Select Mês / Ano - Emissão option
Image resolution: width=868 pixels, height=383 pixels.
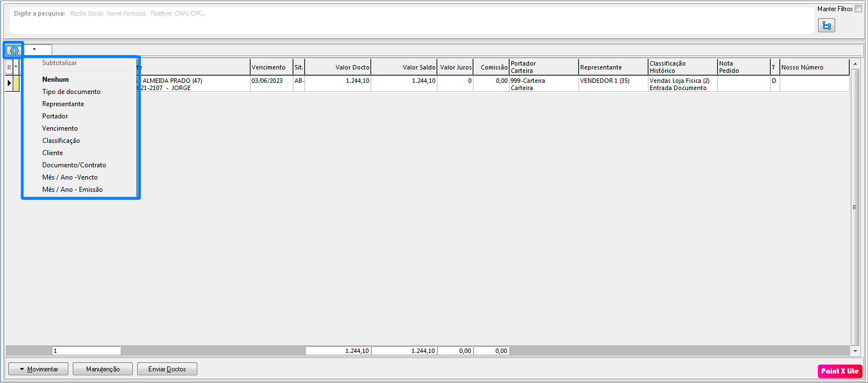(x=72, y=190)
